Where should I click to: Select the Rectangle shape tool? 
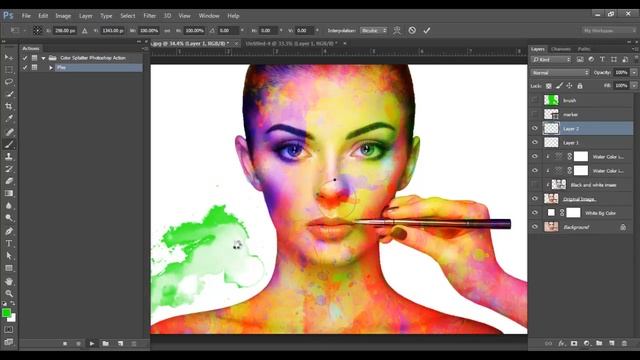point(9,268)
